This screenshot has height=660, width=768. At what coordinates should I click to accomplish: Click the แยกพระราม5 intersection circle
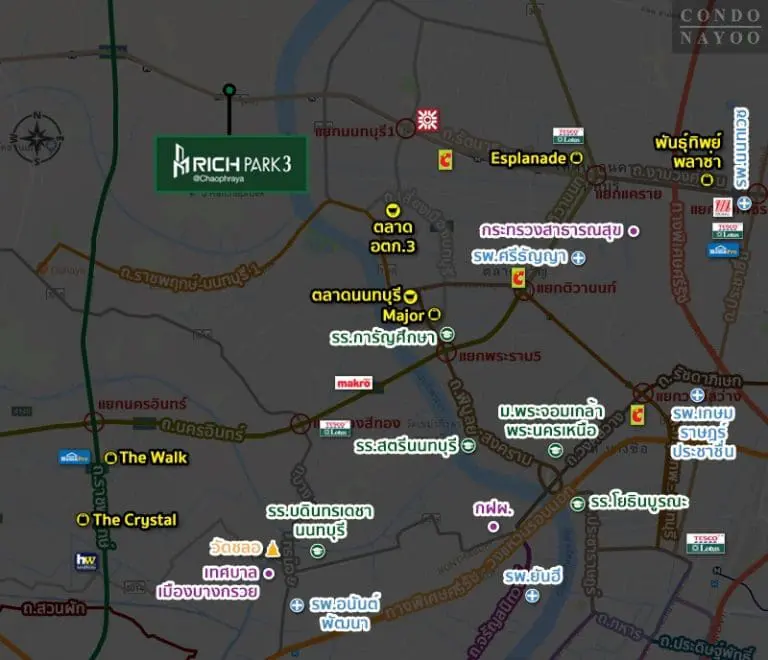tap(446, 353)
